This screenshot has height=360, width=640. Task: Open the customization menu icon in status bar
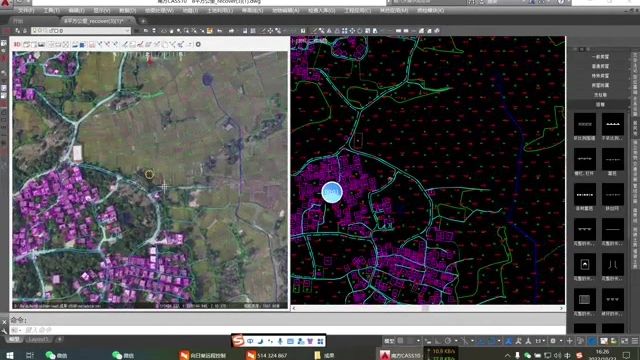[x=635, y=341]
